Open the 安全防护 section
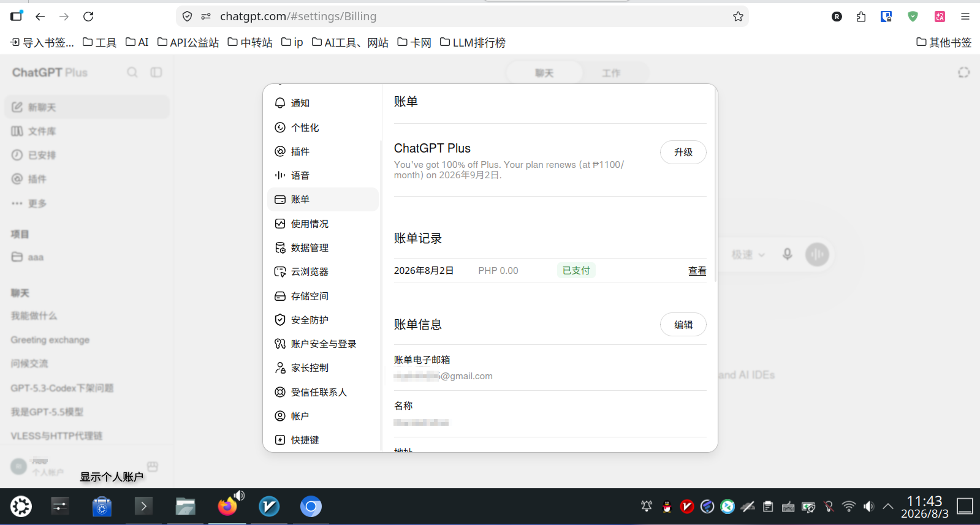 [x=323, y=320]
